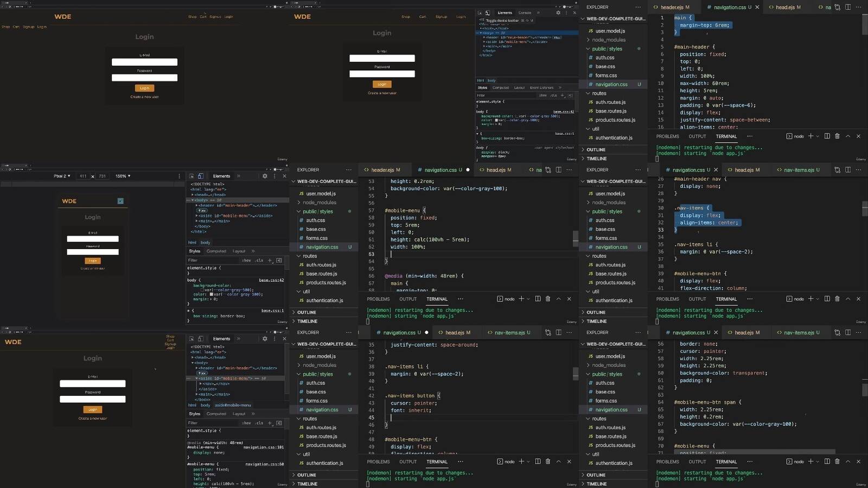Click editor scrollbar thumb in editor showing line 53
868x488 pixels.
[576, 239]
